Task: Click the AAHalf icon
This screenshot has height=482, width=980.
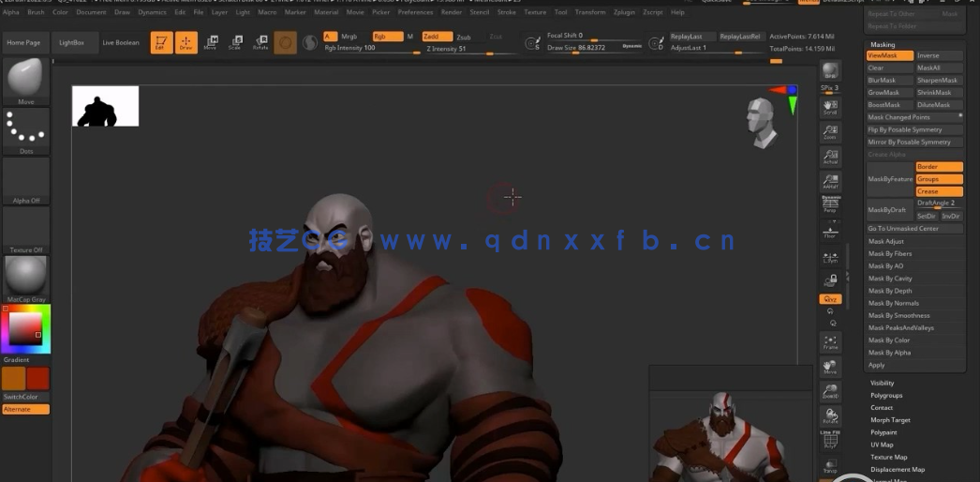Action: (830, 181)
